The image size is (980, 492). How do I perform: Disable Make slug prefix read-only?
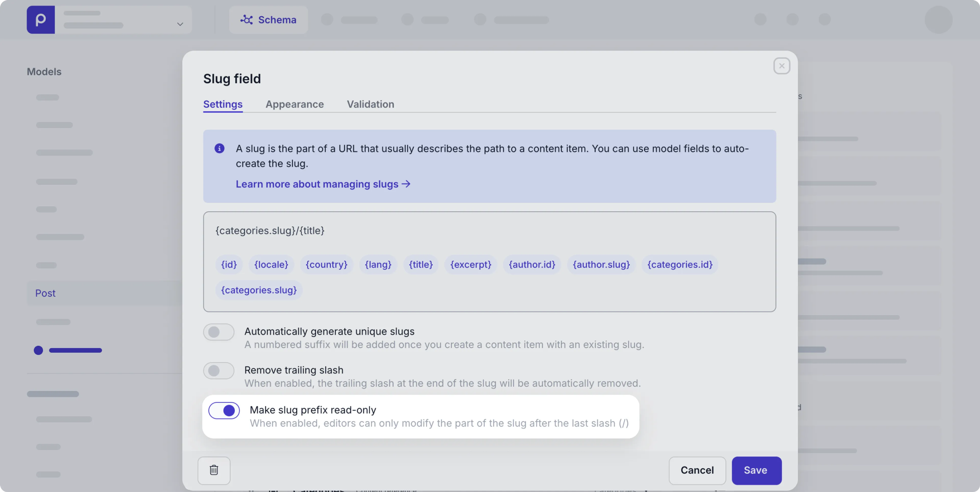[224, 410]
